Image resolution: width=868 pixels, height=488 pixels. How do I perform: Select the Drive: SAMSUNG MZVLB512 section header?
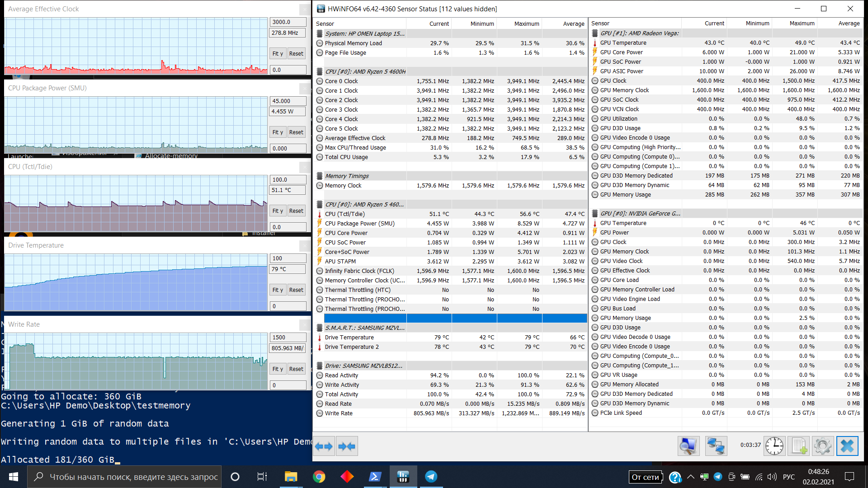click(x=450, y=366)
